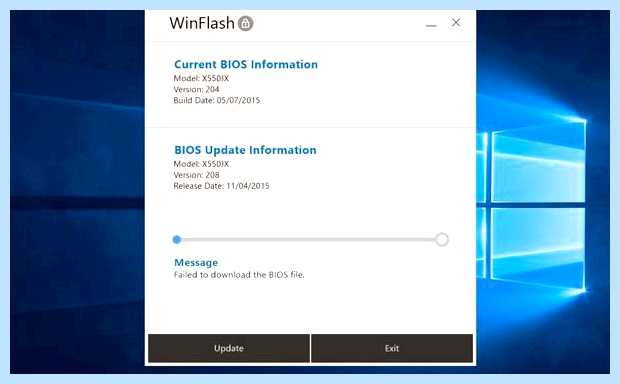Screen dimensions: 620x384
Task: Click the text Build Date: 05/07/2015
Action: [217, 100]
